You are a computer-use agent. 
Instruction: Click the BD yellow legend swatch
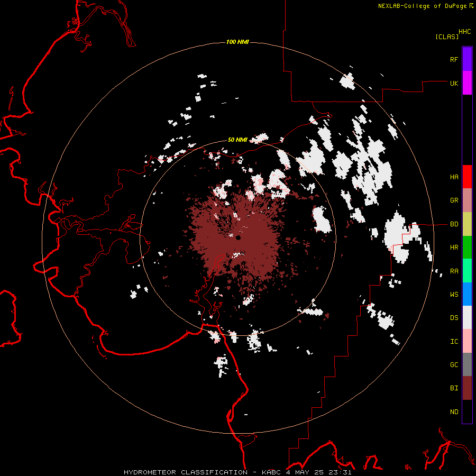(x=467, y=224)
